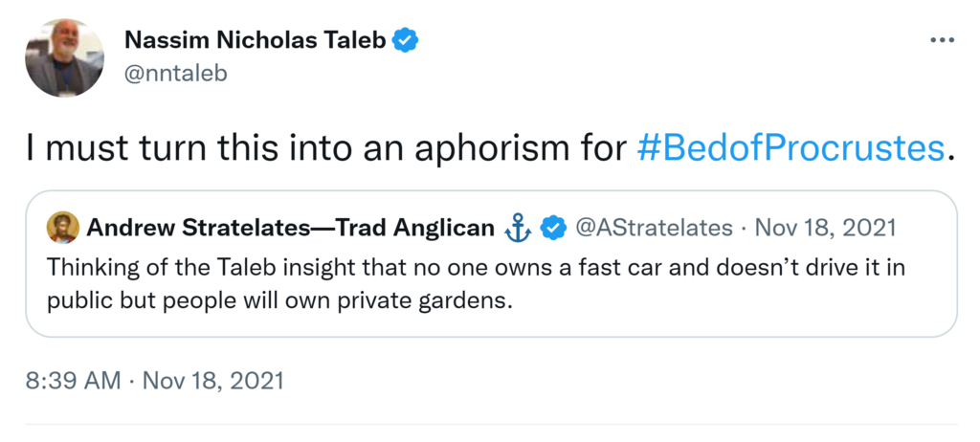Open the @nntaleb handle link

(176, 73)
